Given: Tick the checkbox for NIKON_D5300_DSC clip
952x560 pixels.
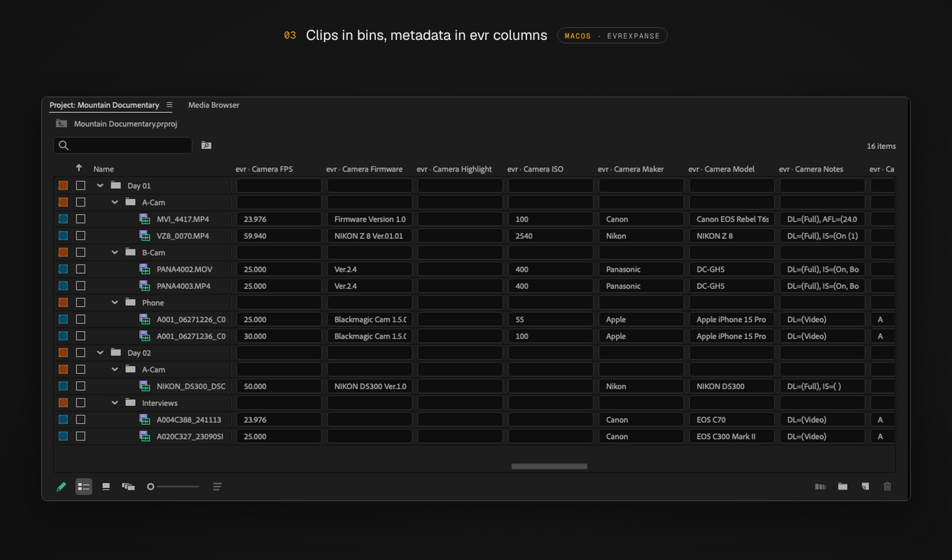Looking at the screenshot, I should (80, 386).
